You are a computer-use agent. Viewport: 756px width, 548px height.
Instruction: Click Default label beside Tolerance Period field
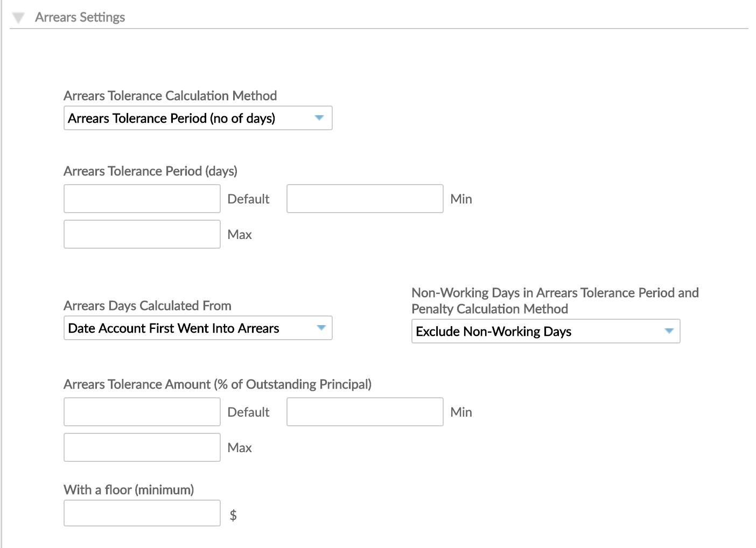[x=248, y=199]
